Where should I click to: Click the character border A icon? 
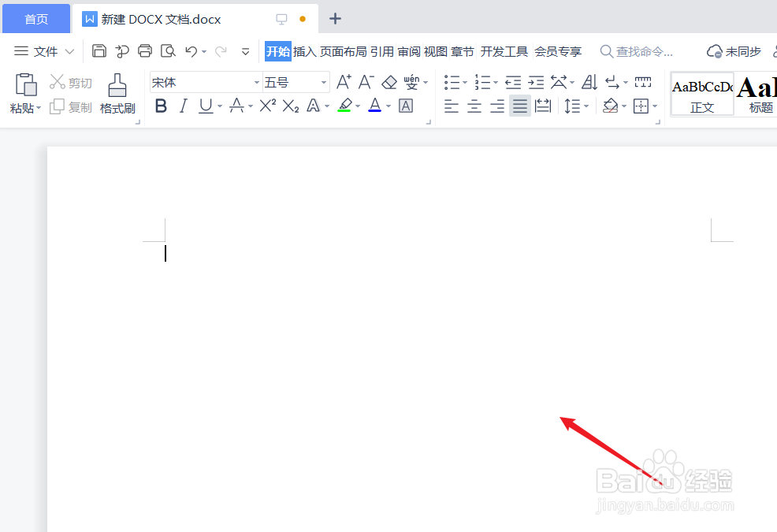pos(406,106)
